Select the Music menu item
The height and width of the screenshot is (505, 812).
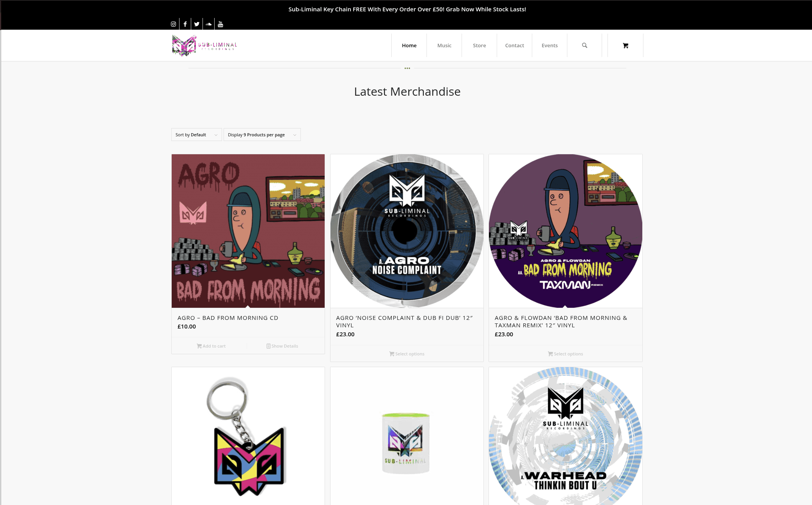tap(444, 45)
